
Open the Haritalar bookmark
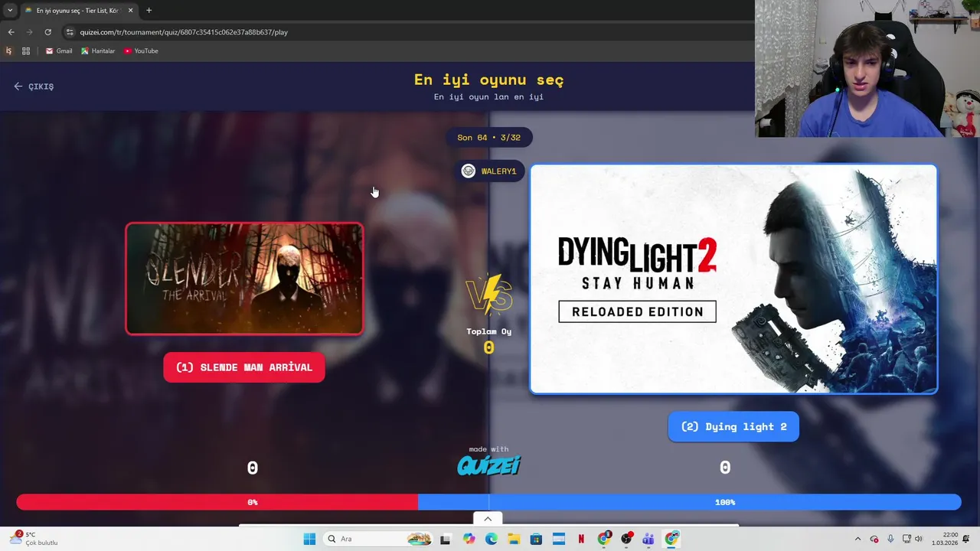pyautogui.click(x=98, y=51)
